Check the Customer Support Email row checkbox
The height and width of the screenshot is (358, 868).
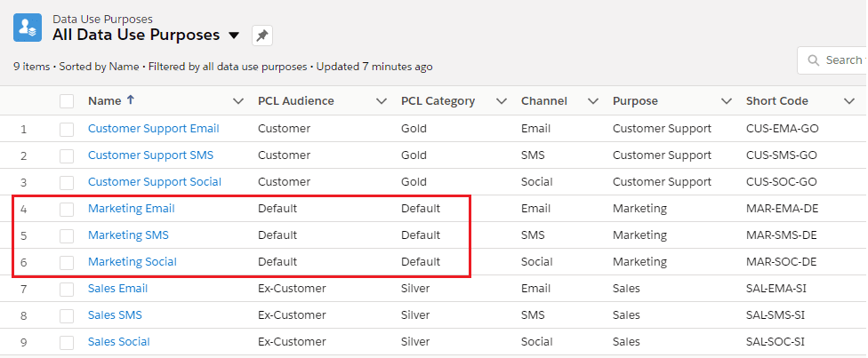point(67,129)
